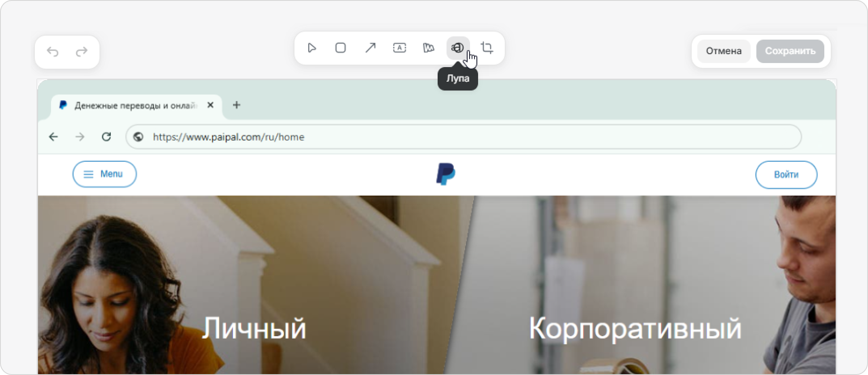Click the paipal.com address bar
This screenshot has height=375, width=868.
pos(464,137)
